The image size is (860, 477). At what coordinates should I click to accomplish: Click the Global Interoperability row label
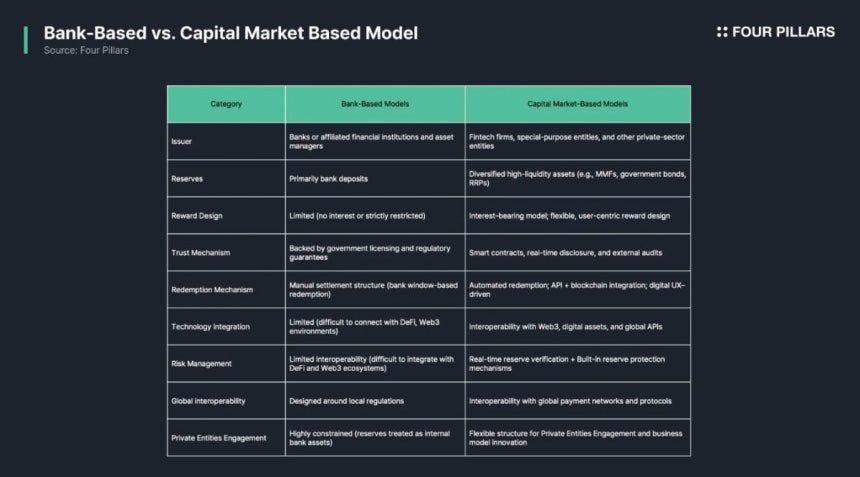[208, 401]
